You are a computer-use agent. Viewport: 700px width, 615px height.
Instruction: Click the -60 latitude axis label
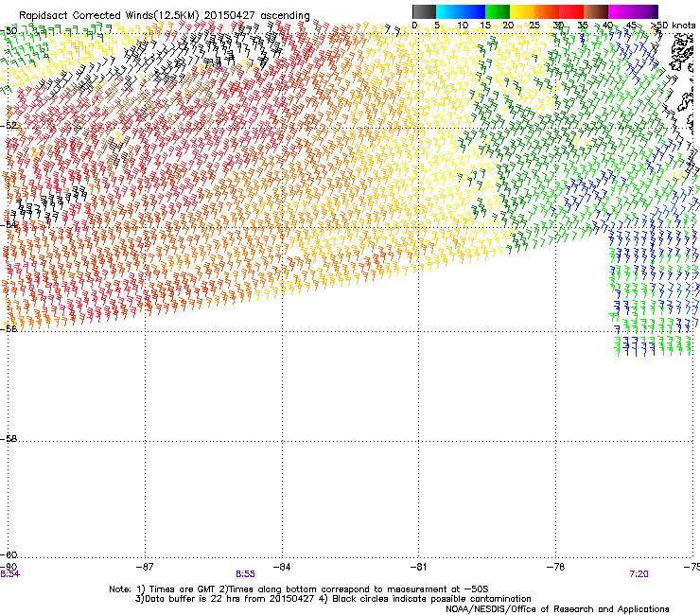point(9,554)
